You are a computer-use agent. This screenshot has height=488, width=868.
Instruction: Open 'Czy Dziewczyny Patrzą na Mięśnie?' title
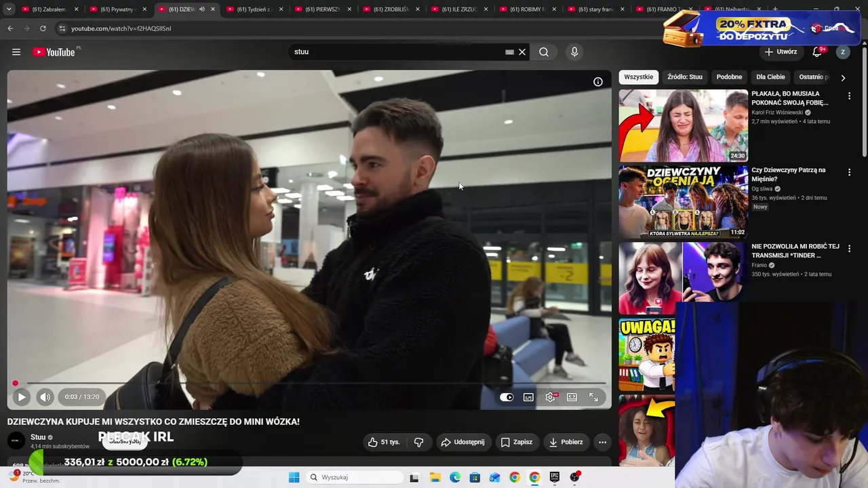click(789, 174)
